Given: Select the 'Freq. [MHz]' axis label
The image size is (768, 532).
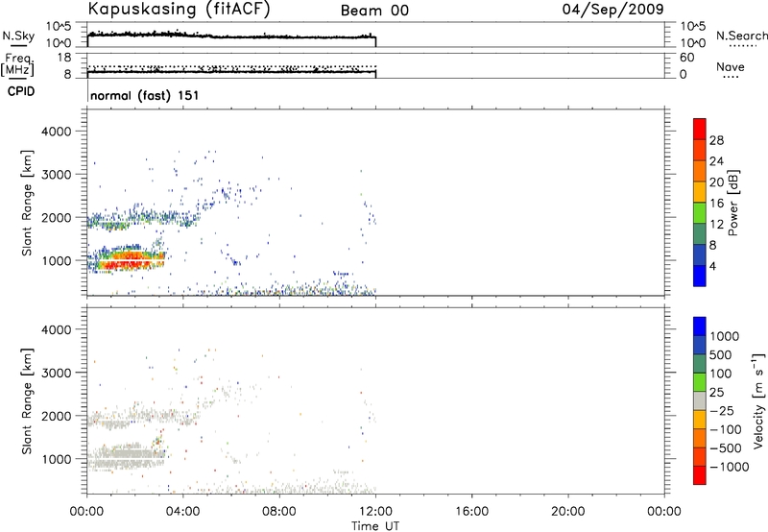Looking at the screenshot, I should coord(18,64).
